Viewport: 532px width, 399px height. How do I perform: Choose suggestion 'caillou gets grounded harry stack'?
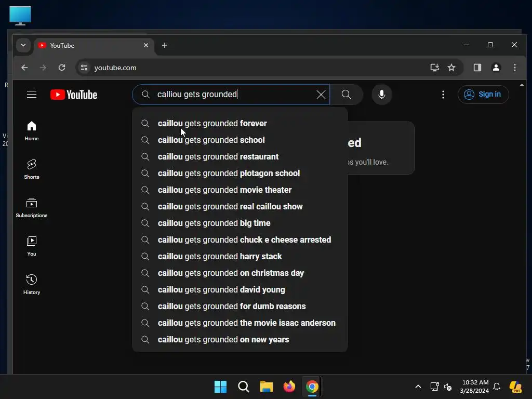click(240, 257)
